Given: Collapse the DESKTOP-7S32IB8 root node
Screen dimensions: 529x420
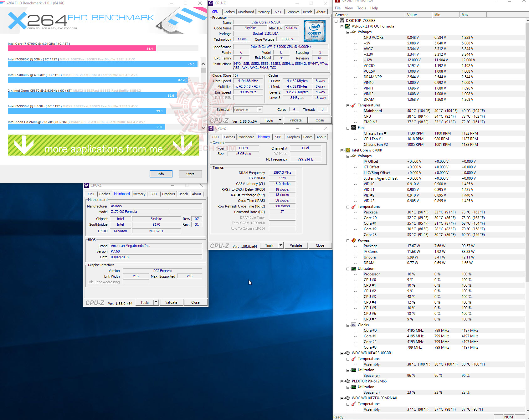Looking at the screenshot, I should click(336, 21).
